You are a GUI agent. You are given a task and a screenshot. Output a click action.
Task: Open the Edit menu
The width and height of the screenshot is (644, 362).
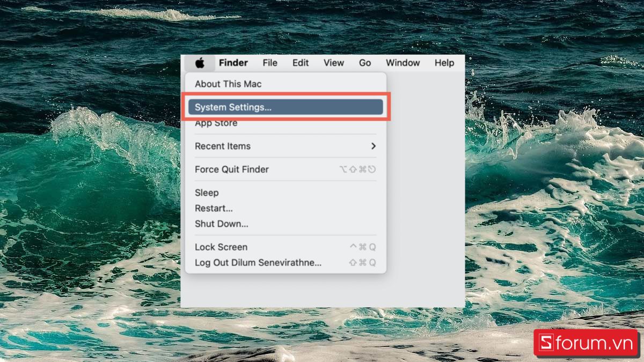click(x=300, y=63)
